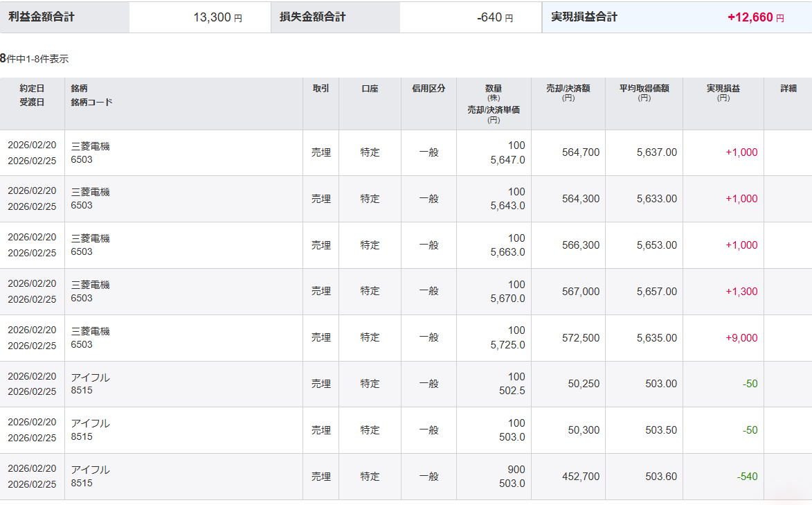This screenshot has height=505, width=812.
Task: Click the 5,653.00 average cost cell
Action: [657, 245]
